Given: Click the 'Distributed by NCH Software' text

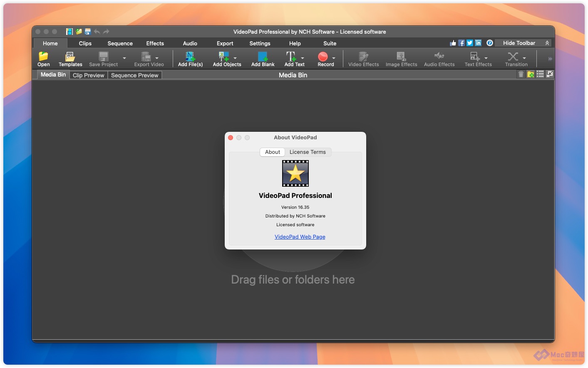Looking at the screenshot, I should [x=295, y=216].
